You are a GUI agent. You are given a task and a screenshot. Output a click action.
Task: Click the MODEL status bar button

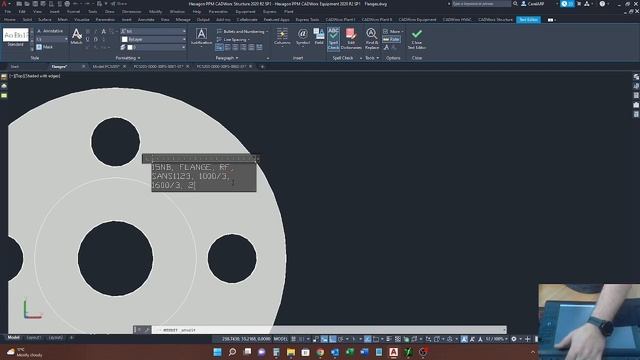pyautogui.click(x=281, y=339)
